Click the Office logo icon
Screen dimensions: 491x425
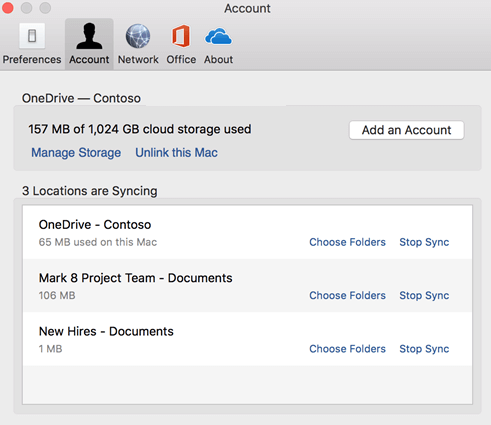[181, 36]
